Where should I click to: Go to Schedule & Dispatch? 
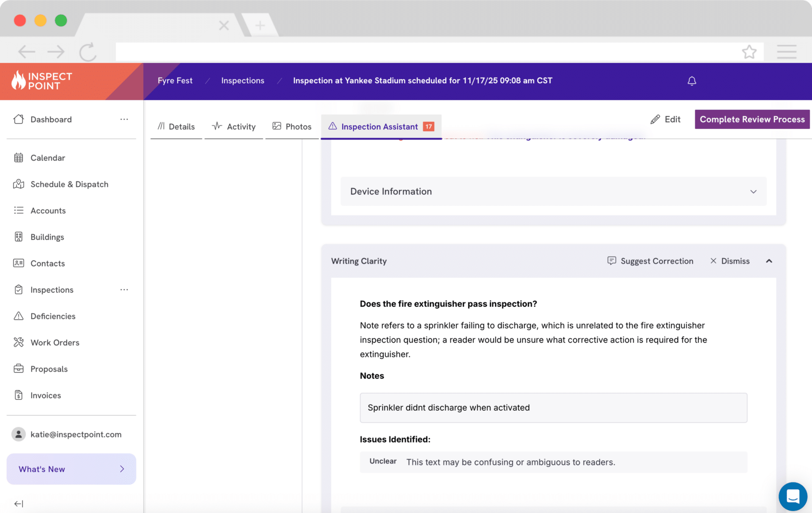click(69, 184)
